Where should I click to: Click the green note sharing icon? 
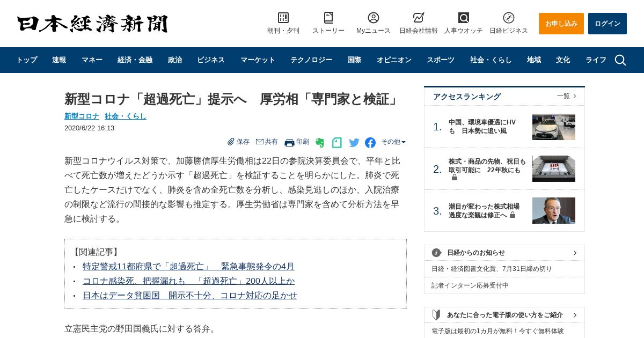tap(337, 143)
